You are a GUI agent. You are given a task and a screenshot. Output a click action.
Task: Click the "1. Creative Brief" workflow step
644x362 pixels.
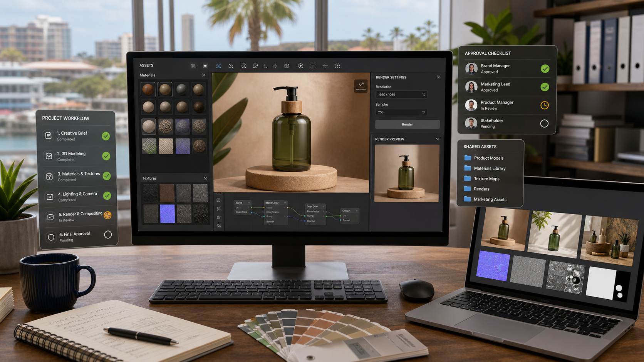click(x=76, y=136)
